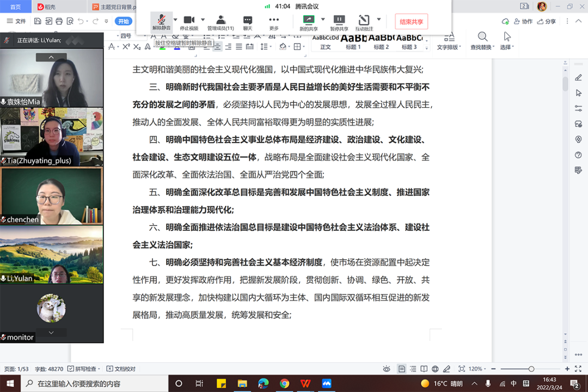This screenshot has width=588, height=392.
Task: Toggle eye protection mode in status bar
Action: tap(387, 369)
